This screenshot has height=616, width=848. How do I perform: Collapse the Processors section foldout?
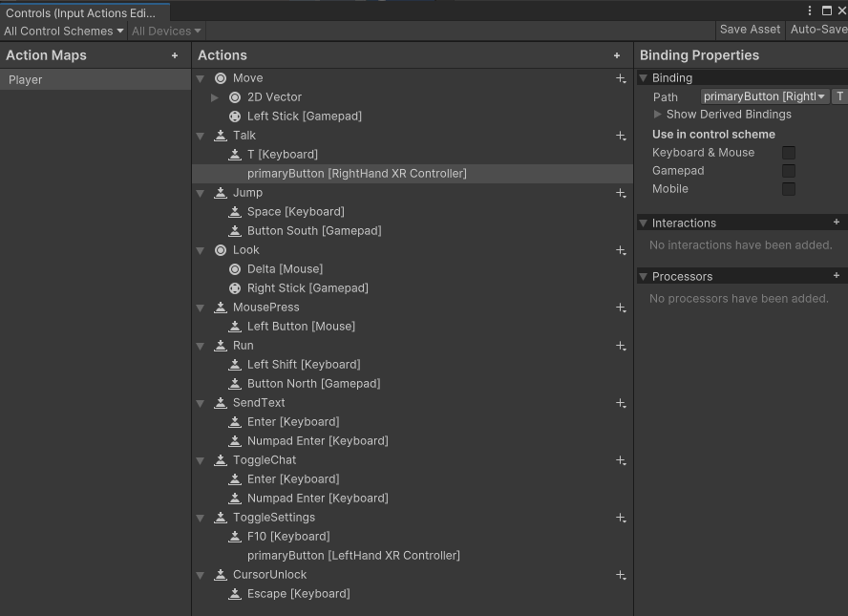coord(643,276)
